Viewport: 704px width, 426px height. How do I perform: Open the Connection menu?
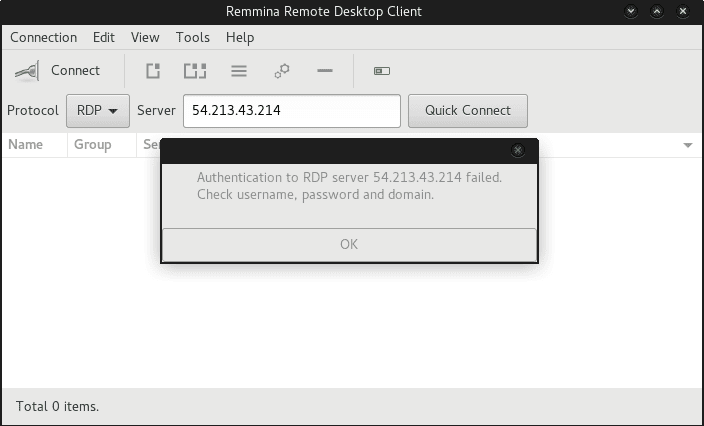[x=44, y=37]
